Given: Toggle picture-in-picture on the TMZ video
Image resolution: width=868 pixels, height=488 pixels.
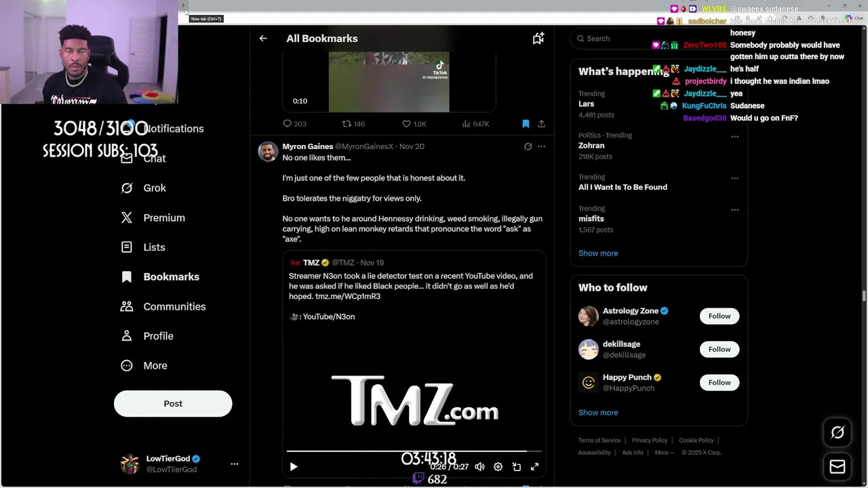Looking at the screenshot, I should tap(516, 466).
